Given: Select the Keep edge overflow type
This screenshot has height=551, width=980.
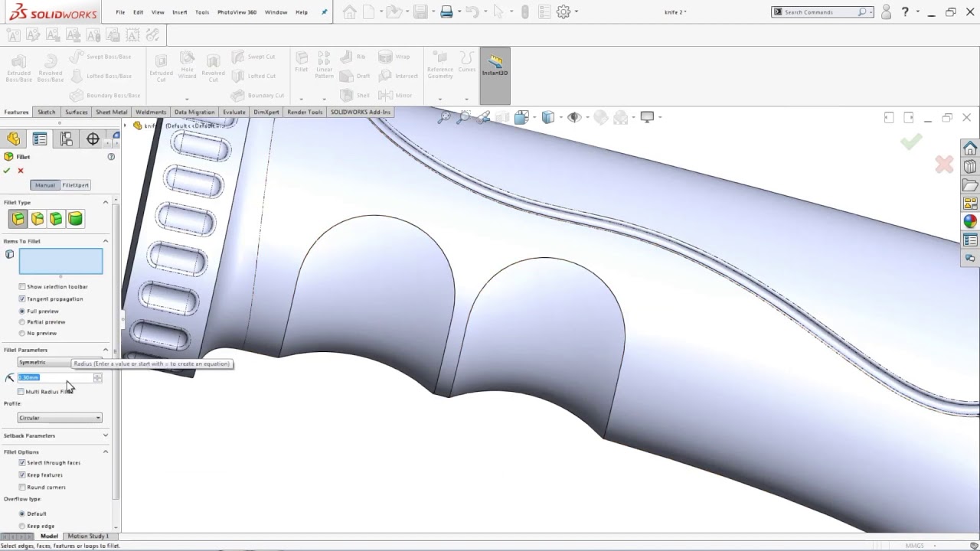Looking at the screenshot, I should point(22,526).
